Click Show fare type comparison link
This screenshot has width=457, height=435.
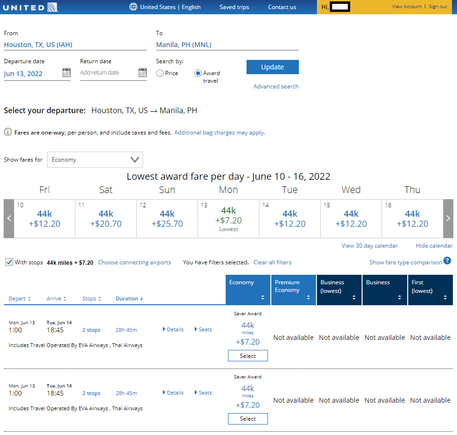406,262
